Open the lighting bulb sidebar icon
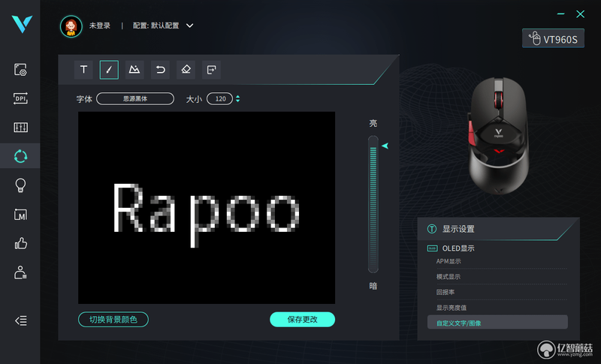 pyautogui.click(x=20, y=185)
